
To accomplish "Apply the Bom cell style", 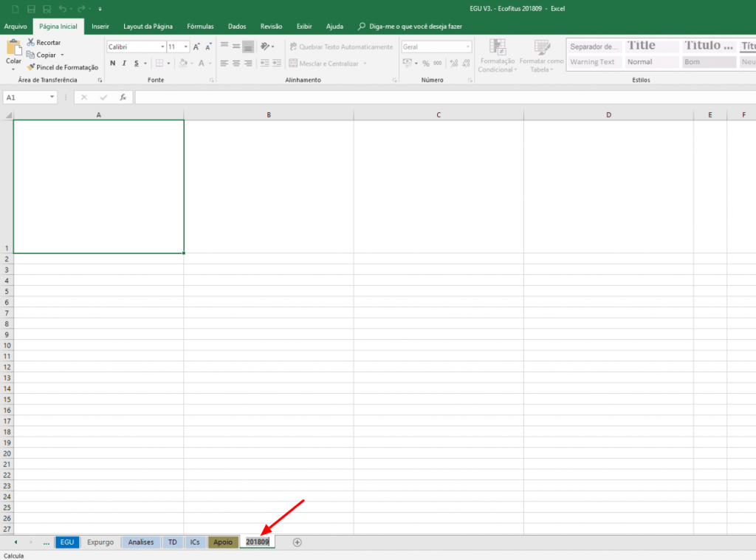I will 709,62.
